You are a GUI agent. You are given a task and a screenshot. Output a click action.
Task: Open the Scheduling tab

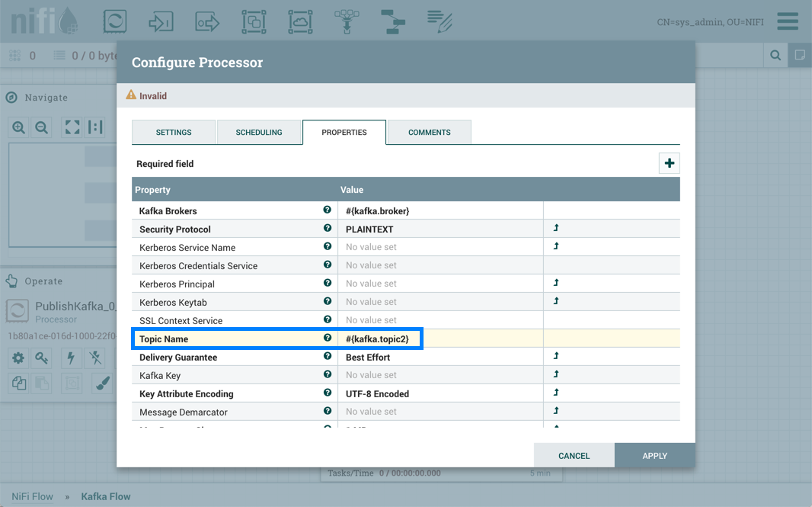(259, 132)
